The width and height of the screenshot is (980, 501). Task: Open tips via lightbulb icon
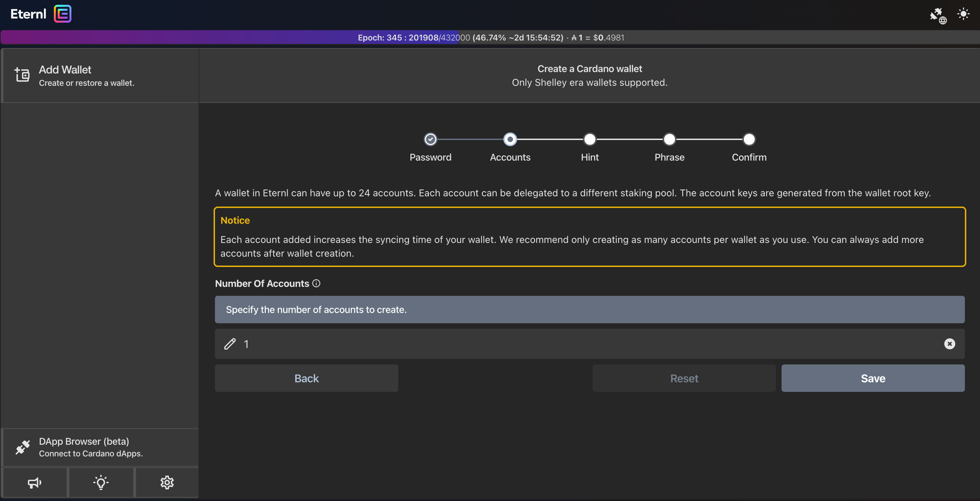click(x=101, y=482)
